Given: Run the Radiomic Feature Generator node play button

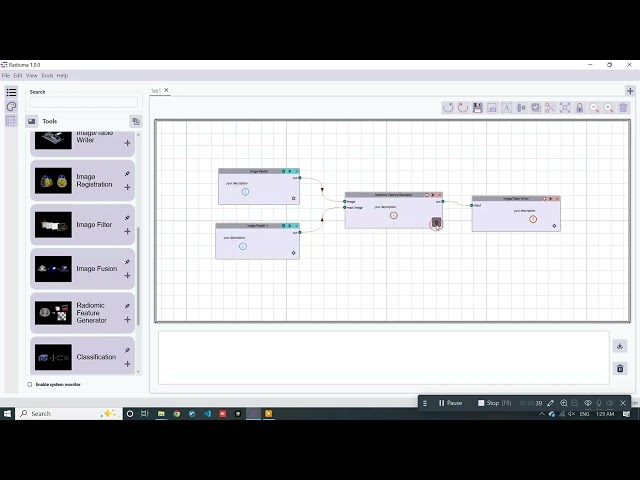Looking at the screenshot, I should click(433, 195).
